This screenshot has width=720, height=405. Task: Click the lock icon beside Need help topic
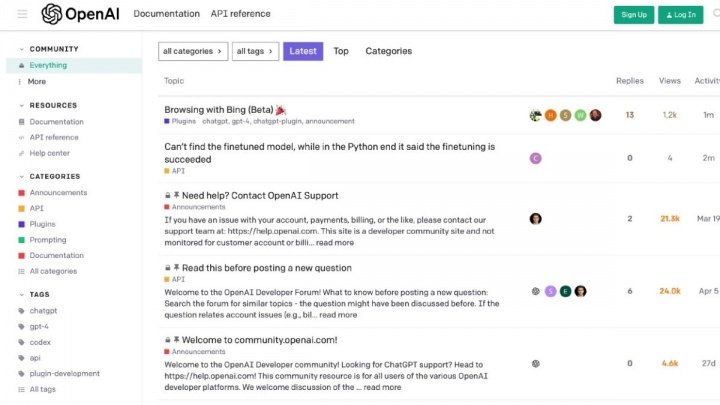[x=168, y=196]
